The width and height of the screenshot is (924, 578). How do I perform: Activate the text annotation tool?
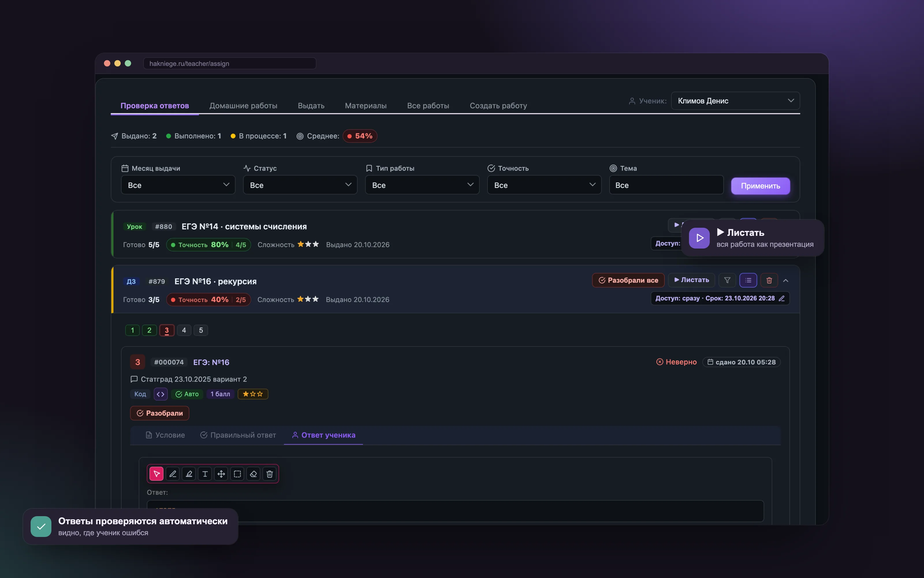pyautogui.click(x=205, y=474)
